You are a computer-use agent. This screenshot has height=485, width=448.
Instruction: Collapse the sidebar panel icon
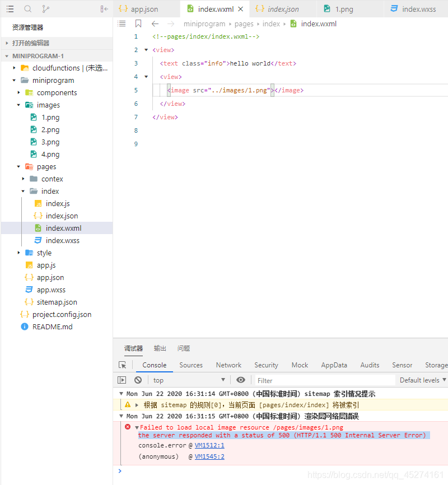(x=104, y=9)
